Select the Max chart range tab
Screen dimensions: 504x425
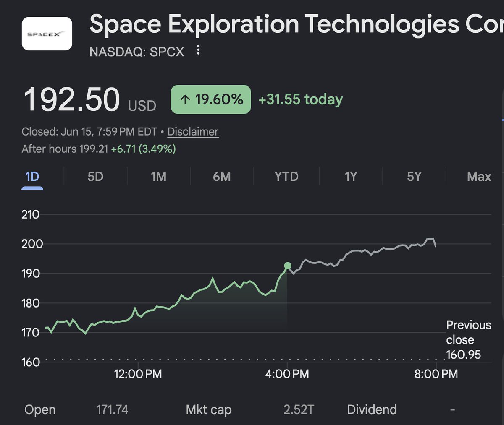pyautogui.click(x=479, y=177)
